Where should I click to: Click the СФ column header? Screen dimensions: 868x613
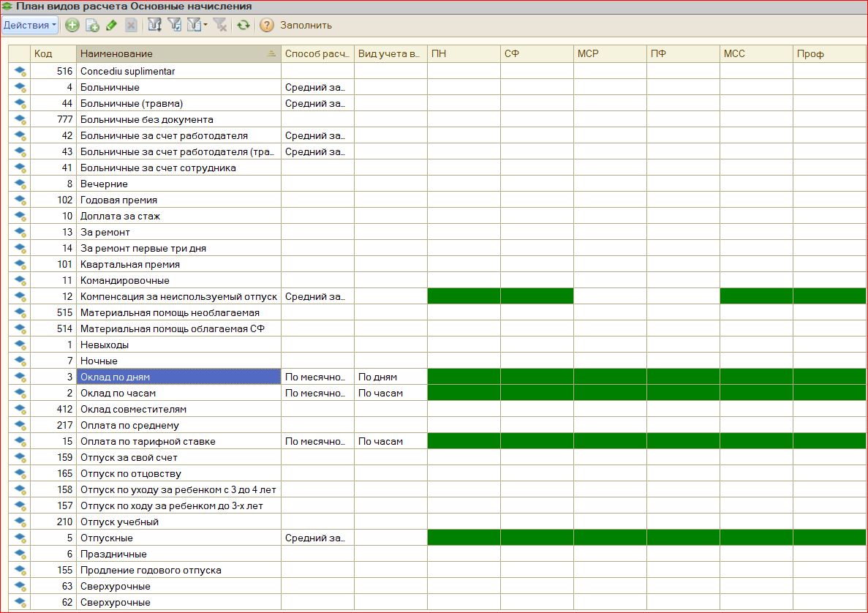[x=537, y=53]
